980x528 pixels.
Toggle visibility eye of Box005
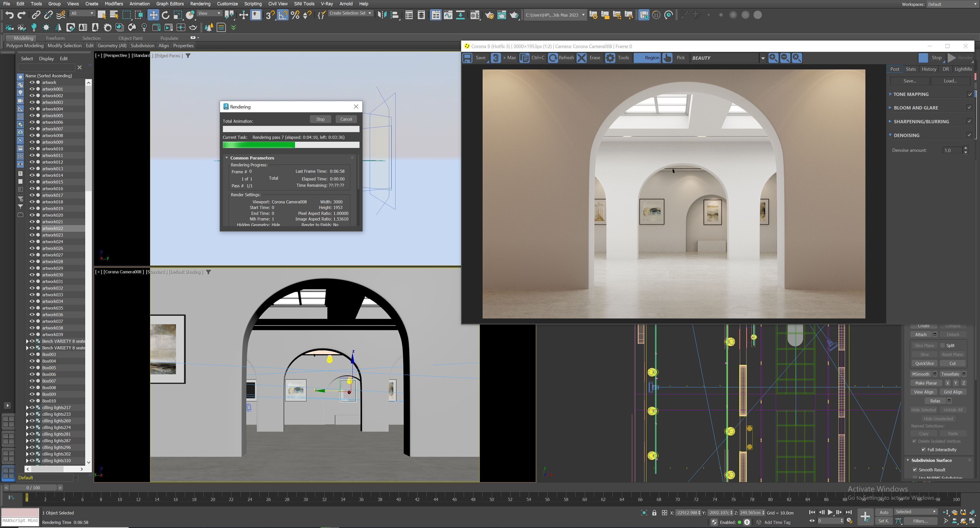pyautogui.click(x=32, y=368)
